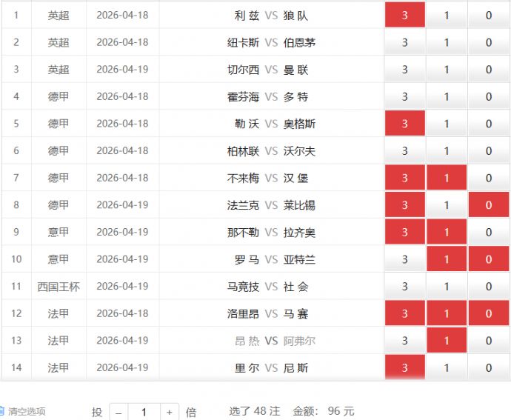The height and width of the screenshot is (420, 511).
Task: Deselect away win 0 for 洛里昂 vs 马赛
Action: (x=489, y=313)
